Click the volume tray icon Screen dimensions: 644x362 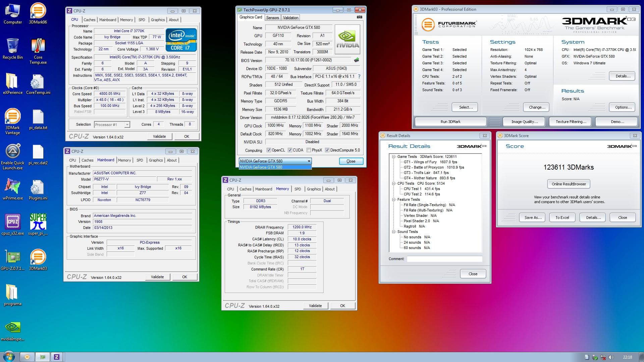pos(611,357)
